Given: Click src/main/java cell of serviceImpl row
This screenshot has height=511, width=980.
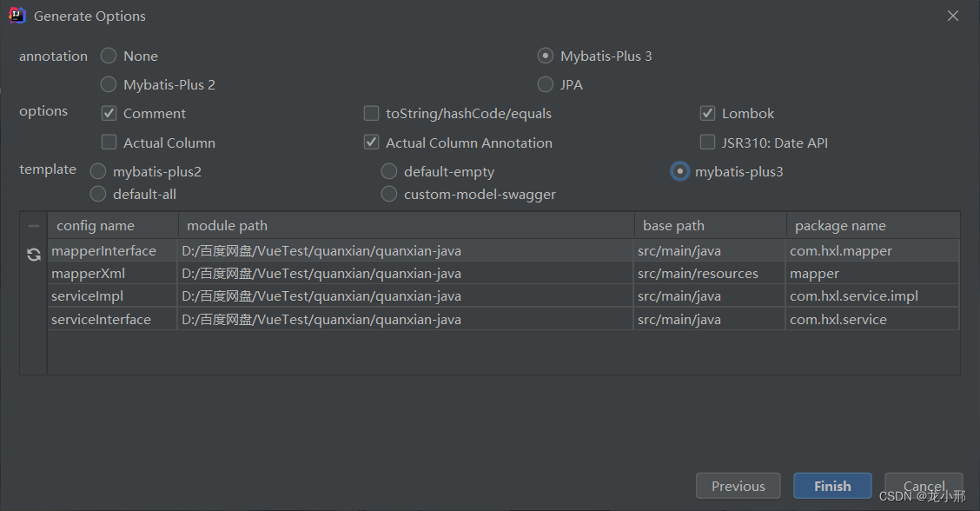Looking at the screenshot, I should [x=710, y=295].
